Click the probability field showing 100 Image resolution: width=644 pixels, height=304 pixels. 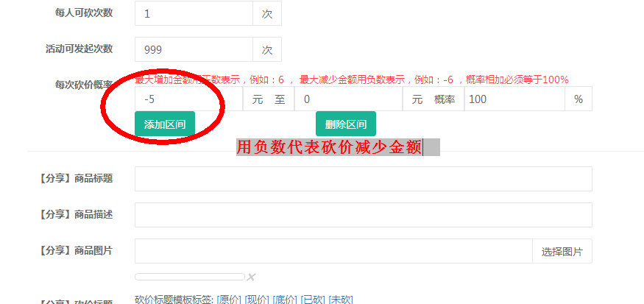pyautogui.click(x=514, y=99)
